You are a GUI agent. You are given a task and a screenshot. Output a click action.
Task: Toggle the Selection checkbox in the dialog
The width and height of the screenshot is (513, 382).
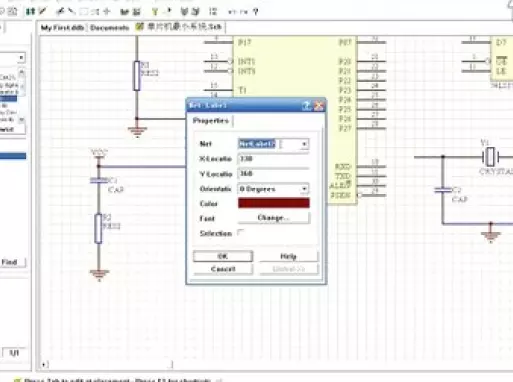point(241,232)
